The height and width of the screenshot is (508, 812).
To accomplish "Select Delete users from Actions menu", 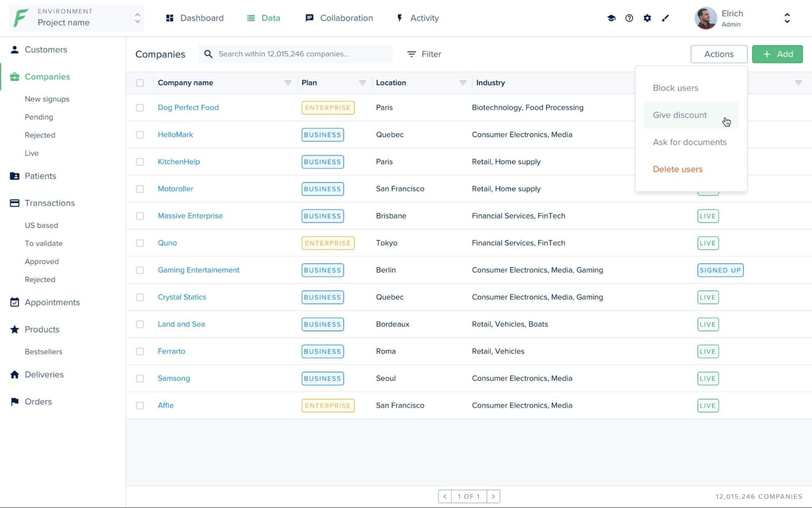I will [678, 169].
